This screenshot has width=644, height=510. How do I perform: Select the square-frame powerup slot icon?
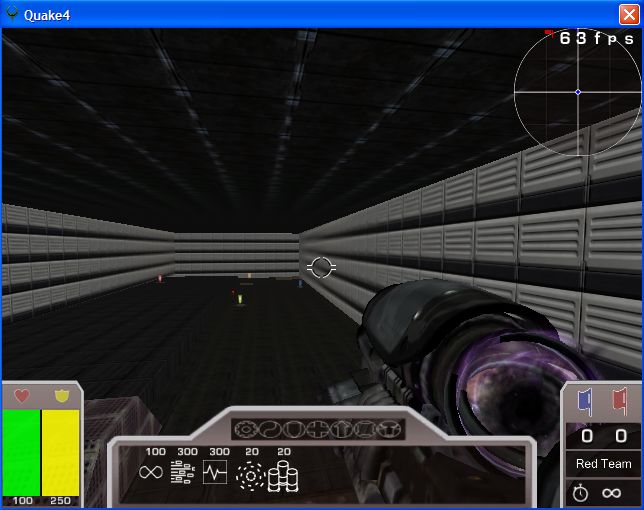[366, 430]
